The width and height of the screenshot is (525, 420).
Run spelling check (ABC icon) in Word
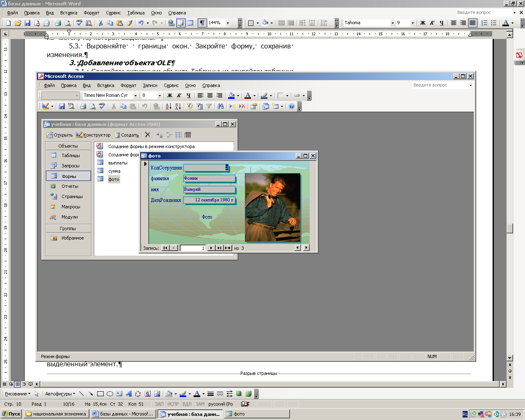coord(80,23)
